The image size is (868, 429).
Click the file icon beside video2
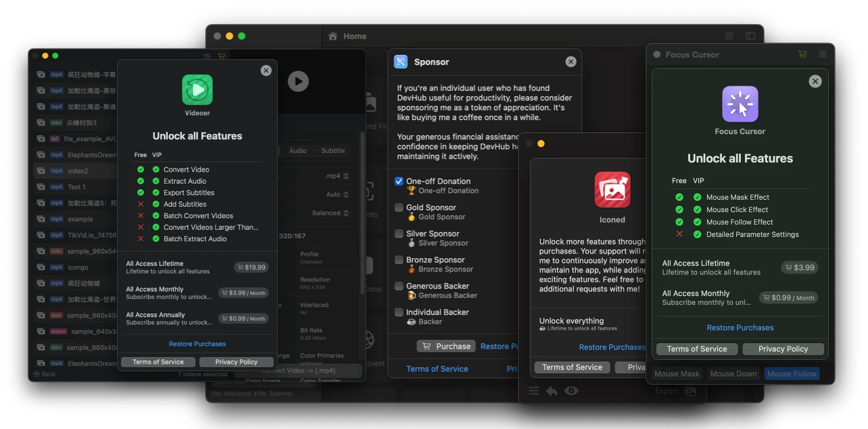[x=41, y=171]
